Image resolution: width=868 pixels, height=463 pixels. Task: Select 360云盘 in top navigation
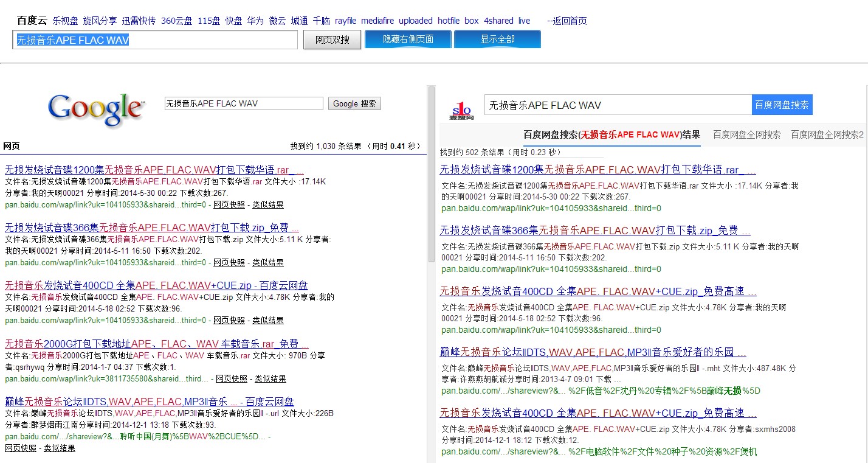click(x=176, y=21)
